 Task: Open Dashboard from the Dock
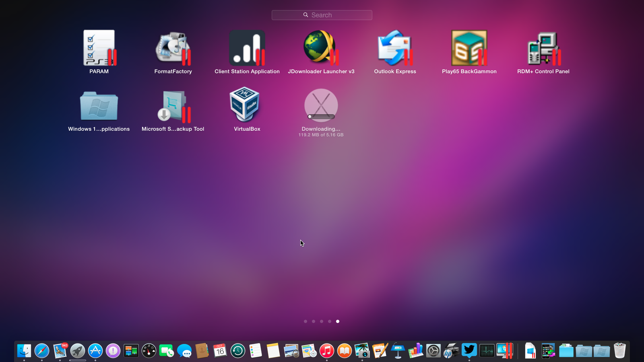[149, 351]
